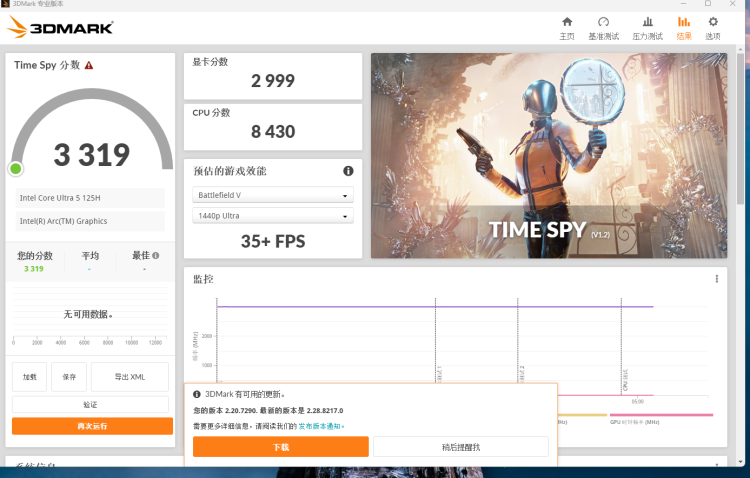750x478 pixels.
Task: Open stress test 压力测试 icon
Action: click(x=648, y=22)
